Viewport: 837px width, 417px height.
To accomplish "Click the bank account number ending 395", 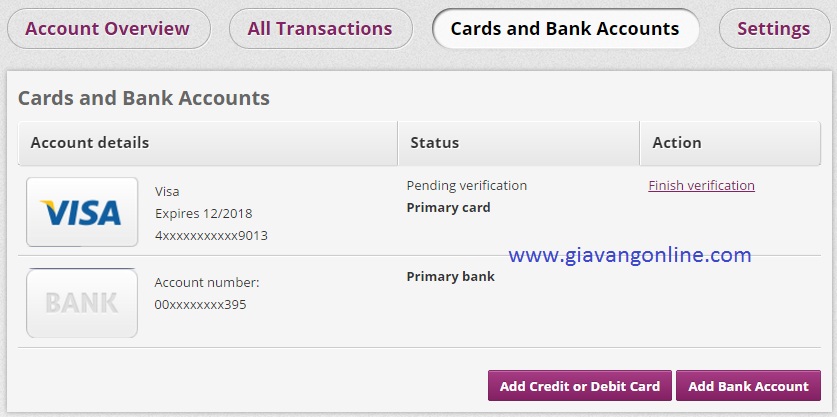I will pyautogui.click(x=200, y=305).
